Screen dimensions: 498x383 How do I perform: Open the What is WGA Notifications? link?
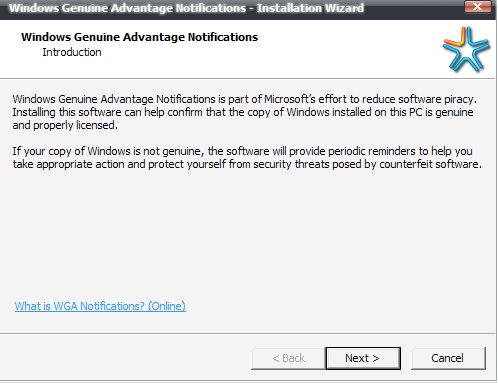click(100, 306)
